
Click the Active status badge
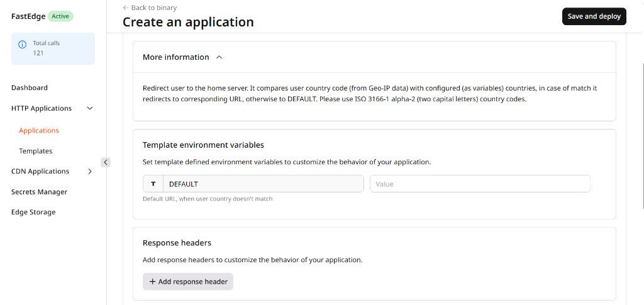point(60,16)
